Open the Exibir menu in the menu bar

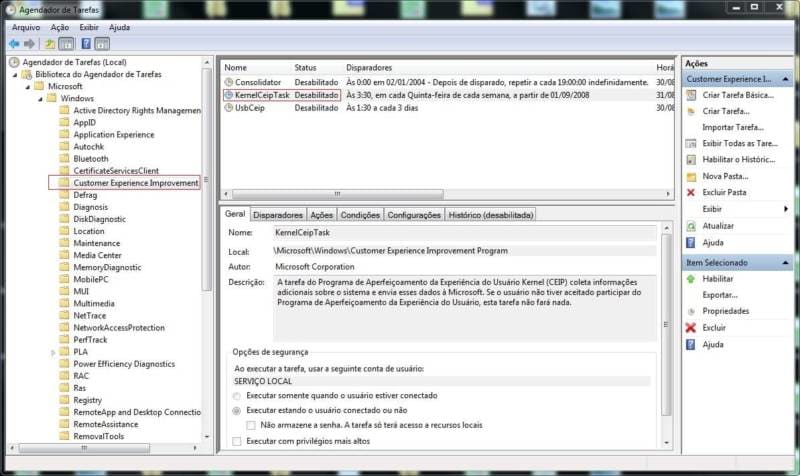89,28
